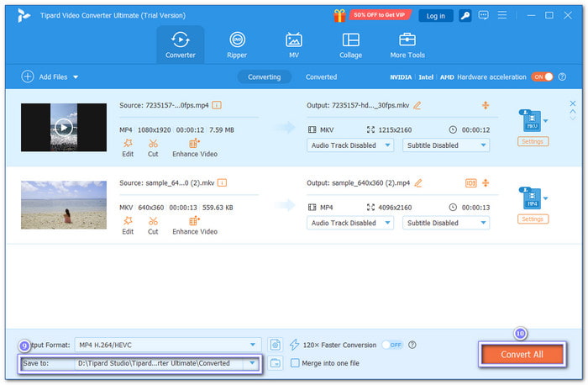Open Settings for the MP4 output
588x385 pixels.
[x=533, y=219]
